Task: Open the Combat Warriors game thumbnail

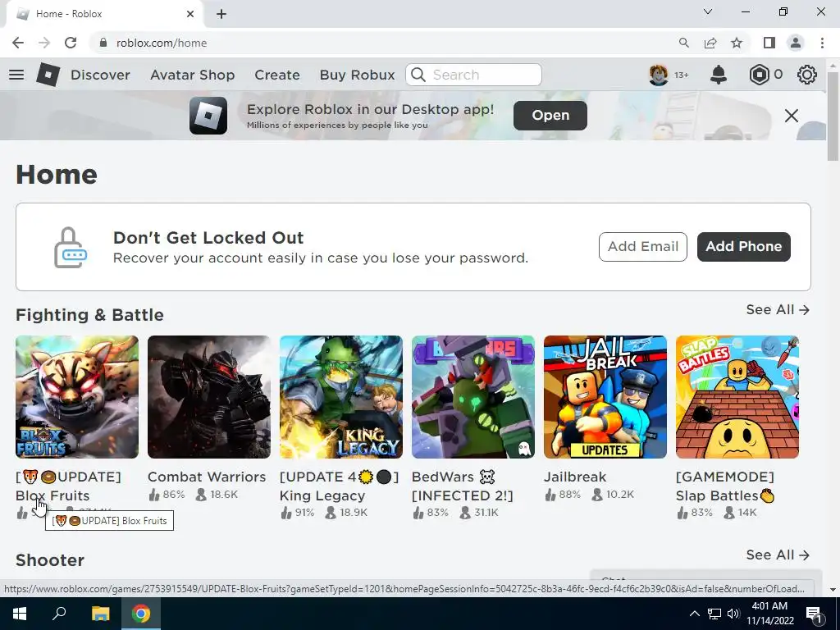Action: pyautogui.click(x=209, y=397)
